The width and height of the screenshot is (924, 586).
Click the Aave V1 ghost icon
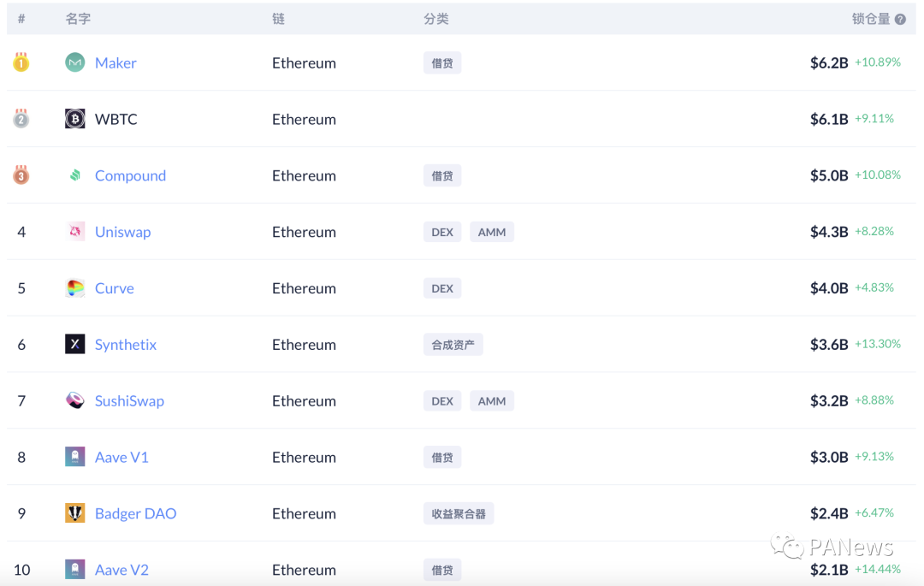(x=75, y=457)
